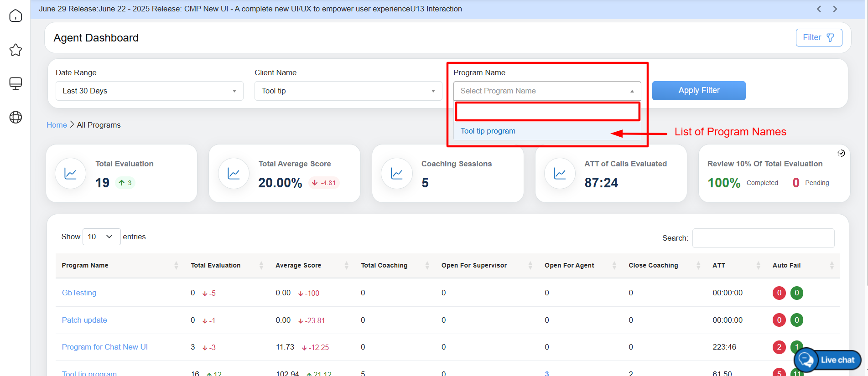The image size is (868, 376).
Task: Open the globe icon in sidebar
Action: pos(16,117)
